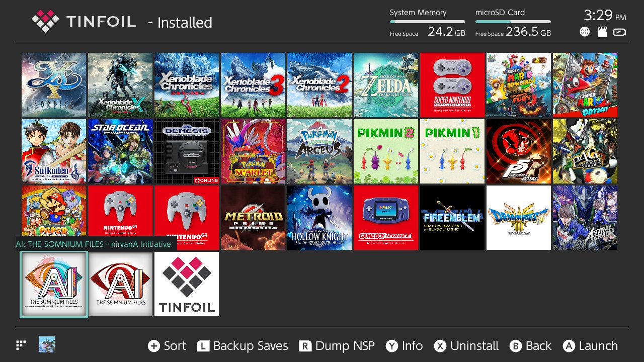This screenshot has height=362, width=644.
Task: Select the Metroid Prime Remastered tile
Action: tap(253, 218)
